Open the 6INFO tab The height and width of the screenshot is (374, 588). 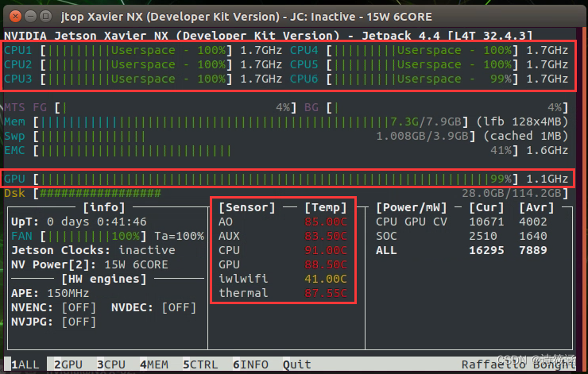point(250,364)
